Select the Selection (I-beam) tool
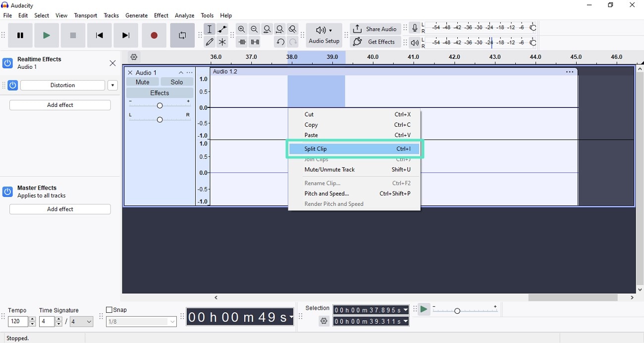The height and width of the screenshot is (343, 644). 210,29
